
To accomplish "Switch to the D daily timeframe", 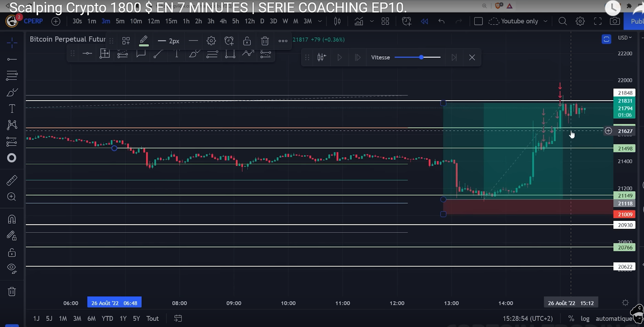I will pyautogui.click(x=262, y=21).
